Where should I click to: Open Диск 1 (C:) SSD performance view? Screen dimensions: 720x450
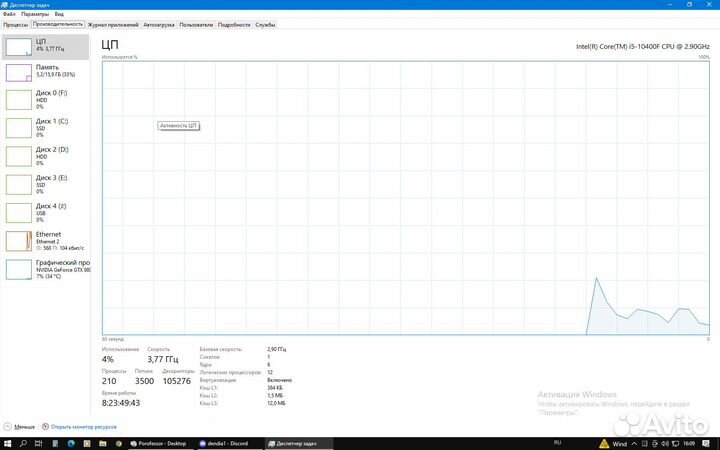(x=45, y=128)
